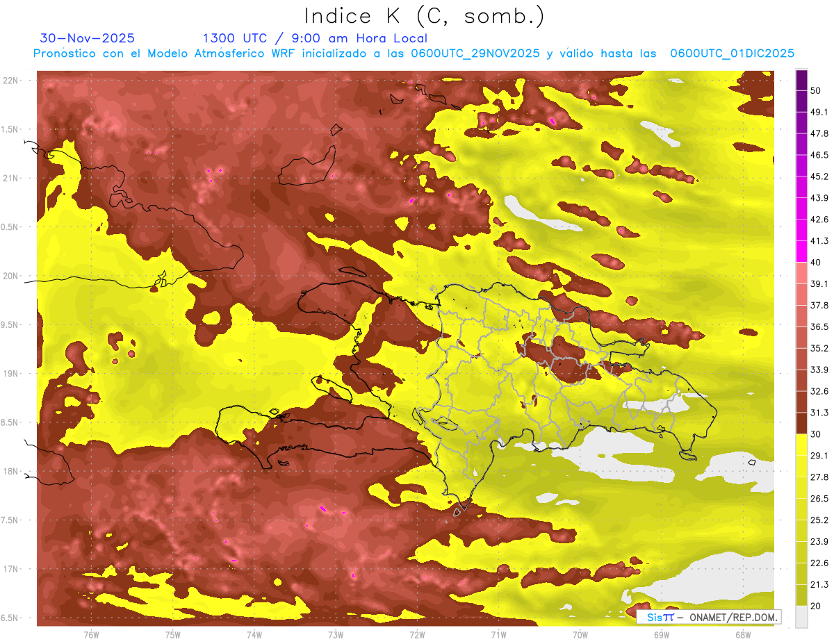The width and height of the screenshot is (834, 644).
Task: Click the colorbar value "42.6"
Action: [819, 220]
